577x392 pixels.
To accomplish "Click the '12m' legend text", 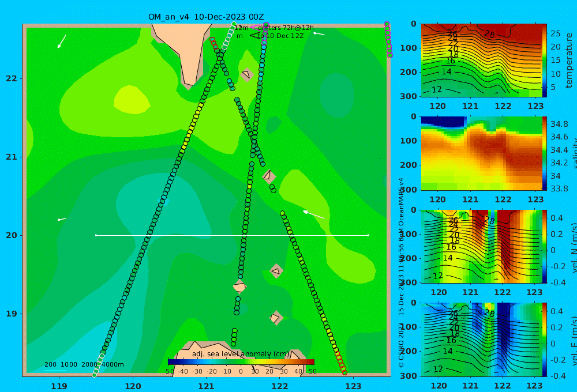I will coord(241,28).
